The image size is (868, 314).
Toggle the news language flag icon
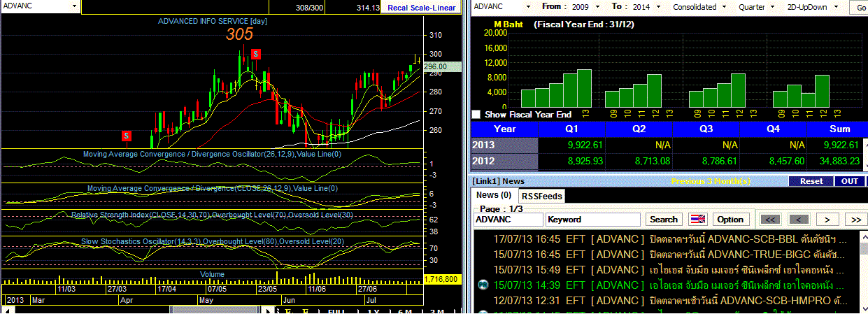tap(698, 219)
